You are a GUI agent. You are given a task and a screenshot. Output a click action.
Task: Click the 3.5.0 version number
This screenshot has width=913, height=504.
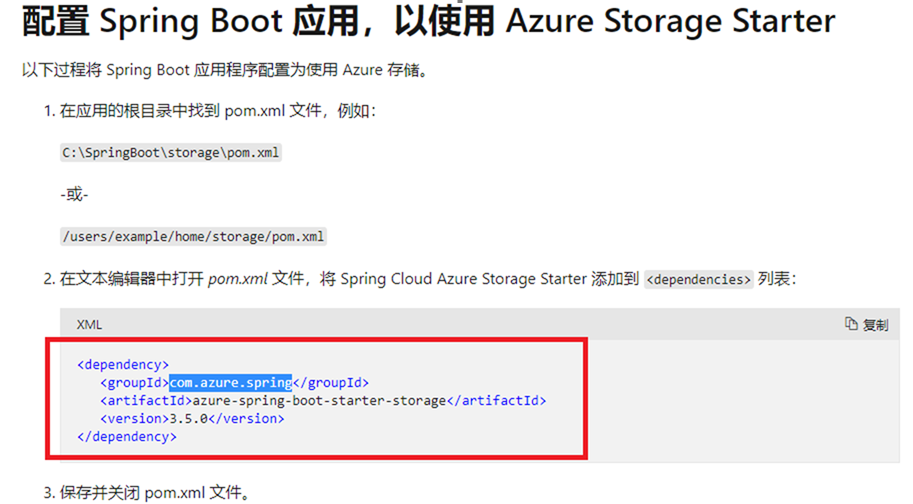182,418
